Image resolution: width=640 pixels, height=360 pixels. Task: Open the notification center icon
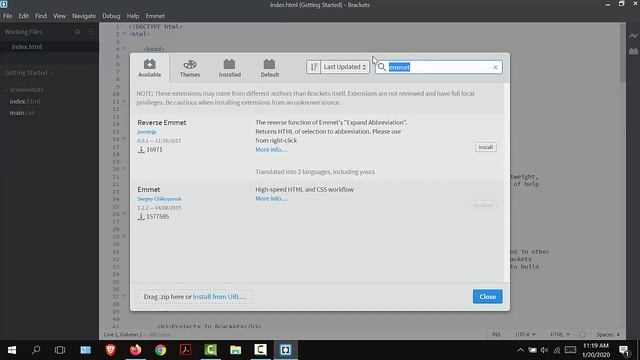click(x=624, y=350)
